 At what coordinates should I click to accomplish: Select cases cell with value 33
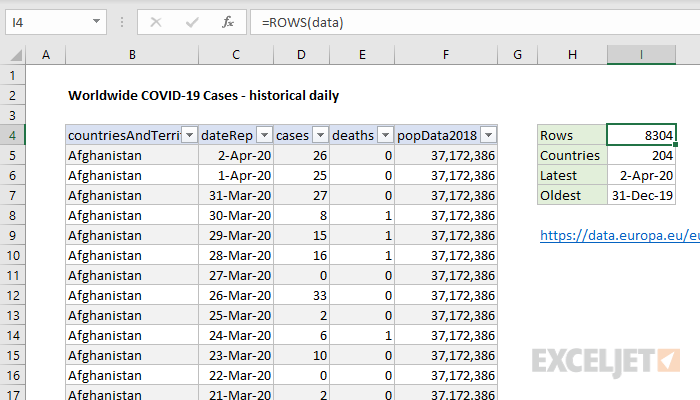[x=301, y=296]
